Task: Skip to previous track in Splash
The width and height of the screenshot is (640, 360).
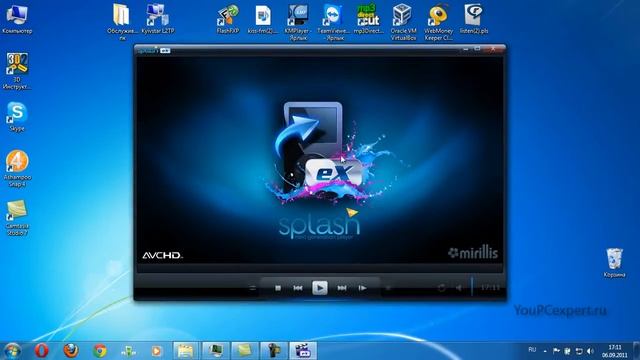Action: (298, 288)
